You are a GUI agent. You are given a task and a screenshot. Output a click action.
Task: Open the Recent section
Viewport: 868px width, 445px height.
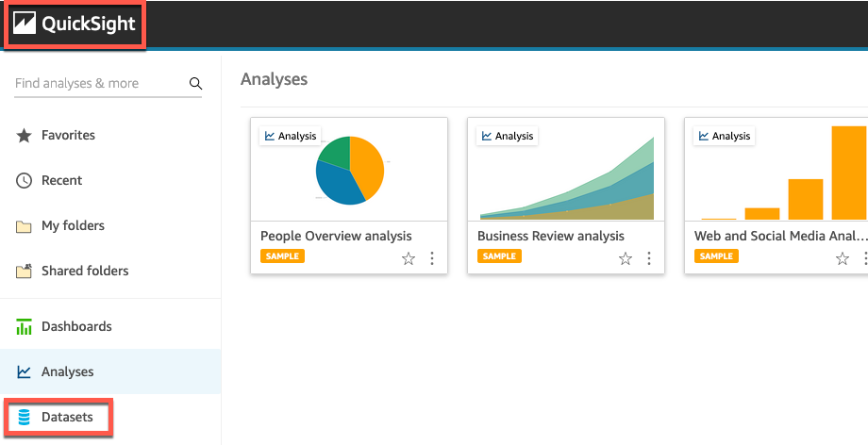[x=61, y=181]
